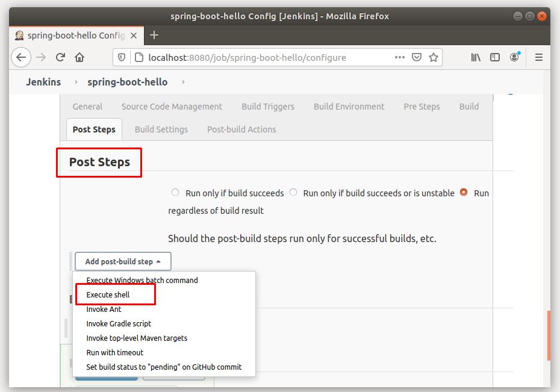
Task: Minimize the Firefox window
Action: tap(518, 16)
